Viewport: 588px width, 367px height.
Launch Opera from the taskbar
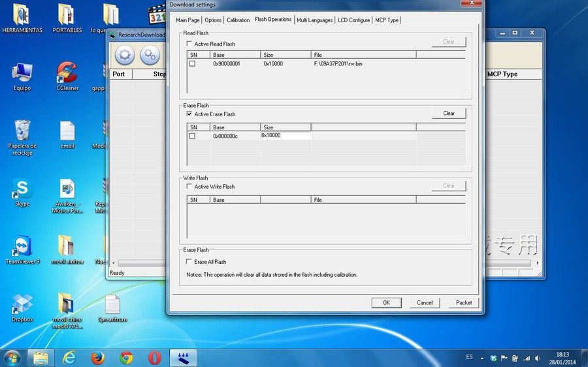click(x=154, y=358)
